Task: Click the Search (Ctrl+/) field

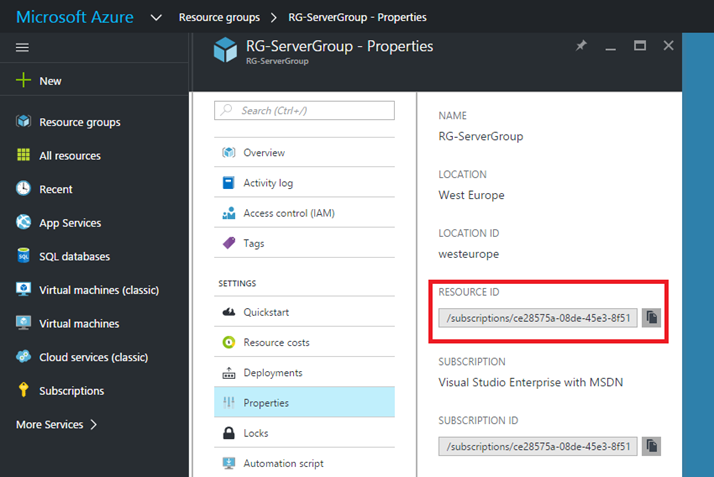Action: click(304, 111)
